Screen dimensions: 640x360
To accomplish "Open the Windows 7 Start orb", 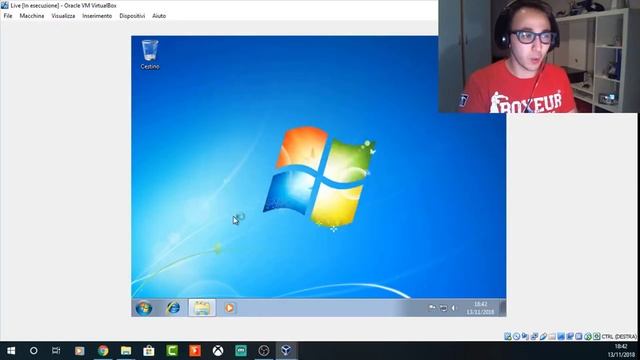I will click(144, 308).
